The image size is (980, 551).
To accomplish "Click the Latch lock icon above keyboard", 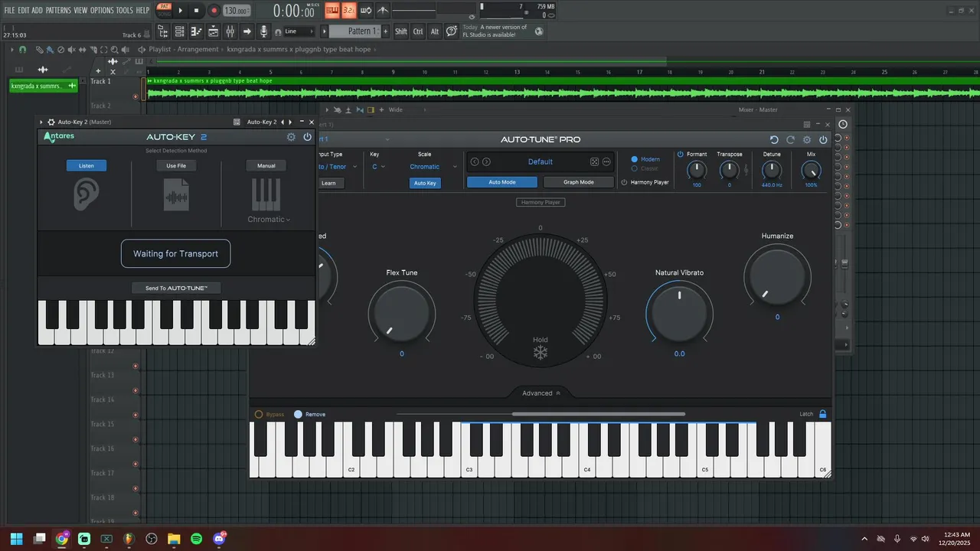I will [823, 414].
